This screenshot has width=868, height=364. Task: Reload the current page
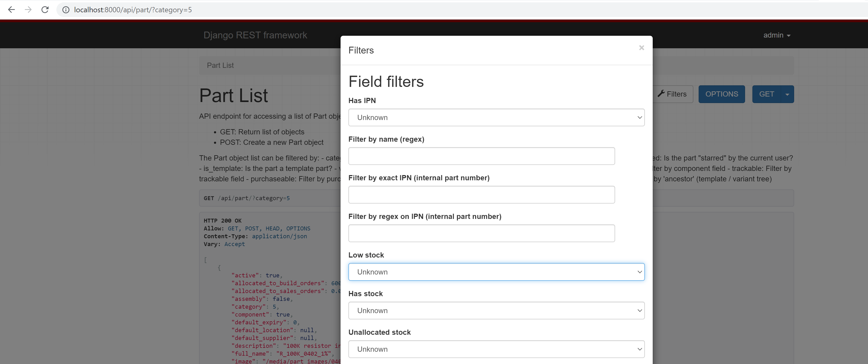[x=45, y=10]
